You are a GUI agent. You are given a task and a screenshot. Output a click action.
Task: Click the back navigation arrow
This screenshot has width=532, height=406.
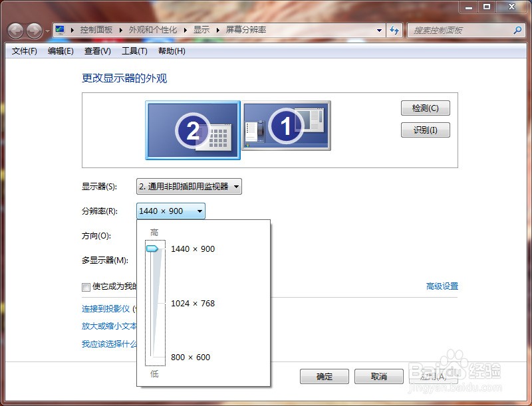(15, 30)
